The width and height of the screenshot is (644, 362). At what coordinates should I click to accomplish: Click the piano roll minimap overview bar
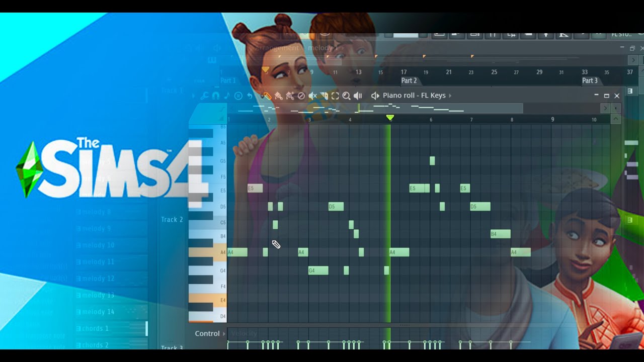pos(375,108)
